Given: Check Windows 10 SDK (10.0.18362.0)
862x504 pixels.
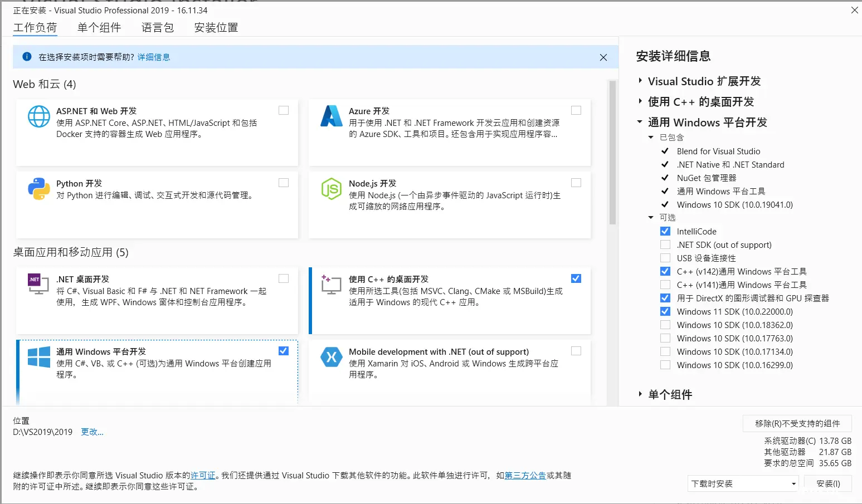Looking at the screenshot, I should click(x=665, y=325).
